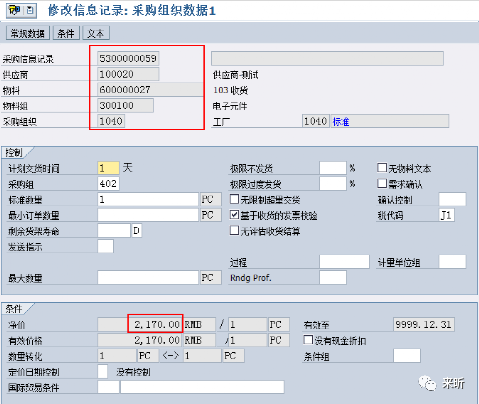Click the 剩余货架寿命 input field
This screenshot has width=479, height=404.
pyautogui.click(x=114, y=231)
